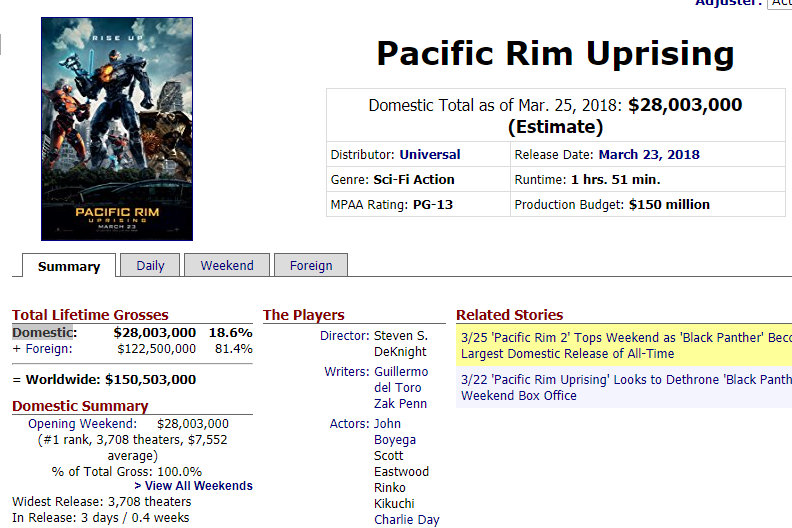Click the Domestic grosses link
The image size is (792, 528).
tap(43, 332)
